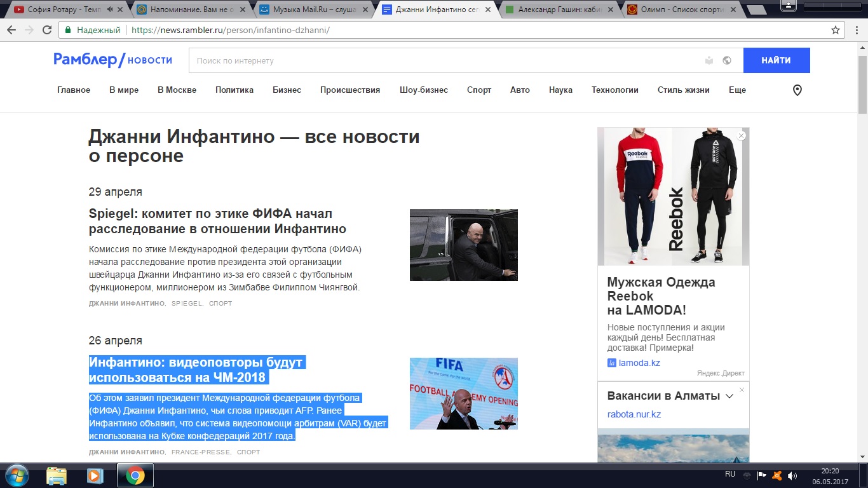Open the Spiegel FIFA ethics committee headline
868x488 pixels.
[x=217, y=221]
